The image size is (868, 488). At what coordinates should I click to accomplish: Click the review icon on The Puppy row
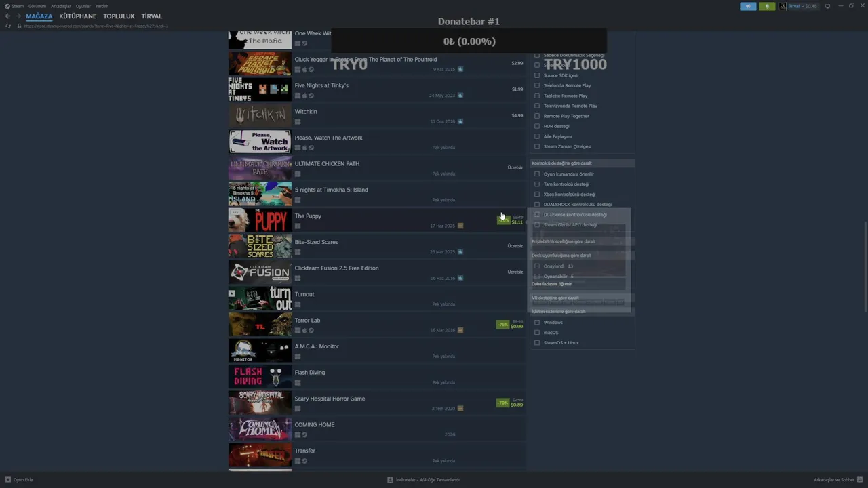pyautogui.click(x=460, y=226)
